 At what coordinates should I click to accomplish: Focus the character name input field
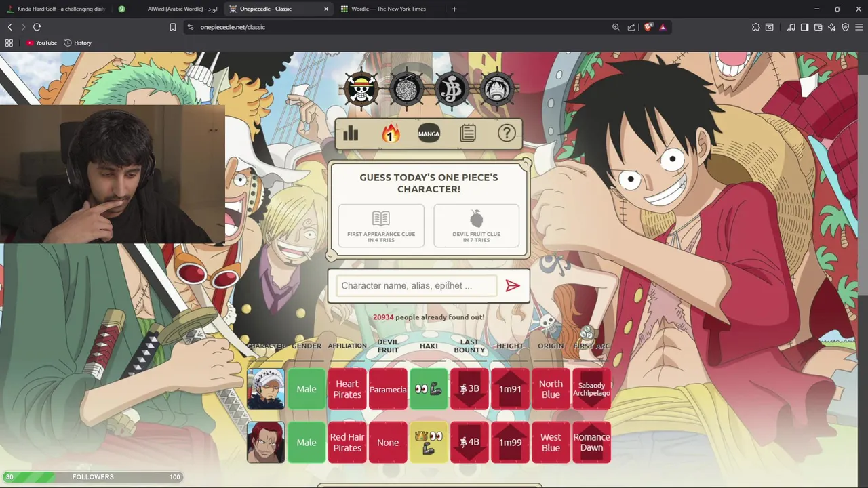pyautogui.click(x=416, y=285)
